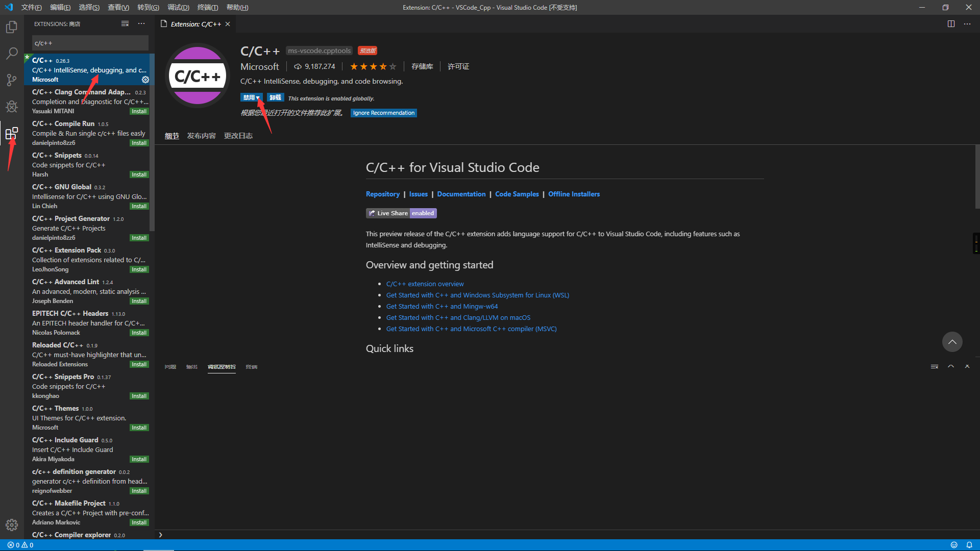Open the Repository link
This screenshot has width=980, height=551.
pos(383,194)
